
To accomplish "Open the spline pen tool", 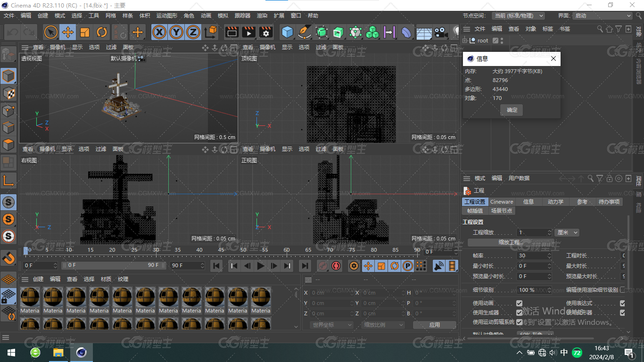I will click(x=305, y=32).
